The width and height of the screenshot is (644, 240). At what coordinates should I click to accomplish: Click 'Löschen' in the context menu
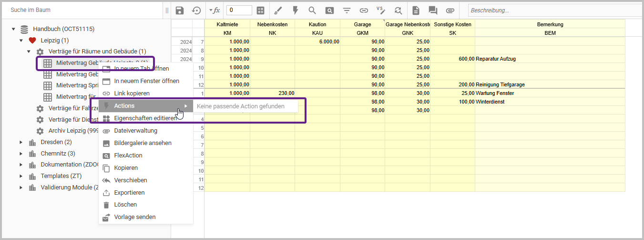coord(125,205)
